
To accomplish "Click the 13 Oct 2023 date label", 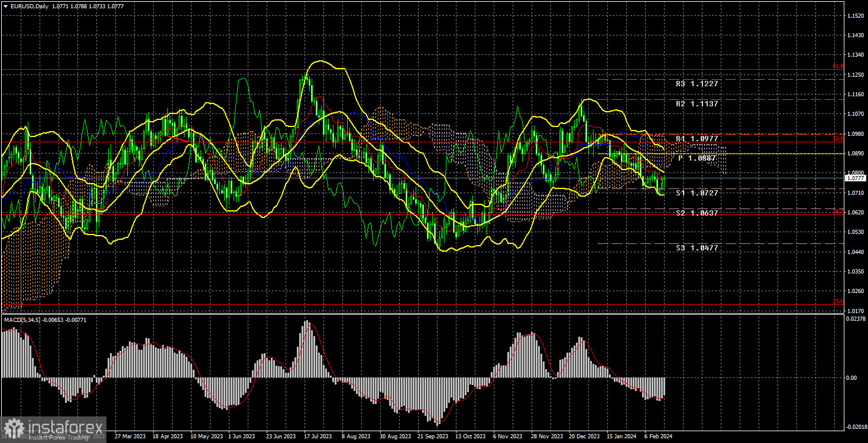I will pos(471,437).
